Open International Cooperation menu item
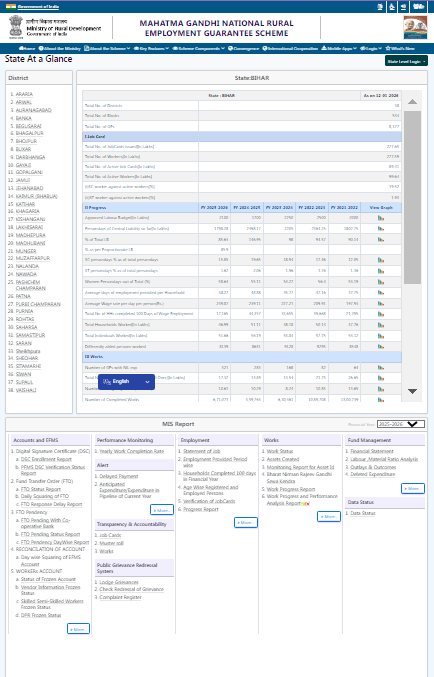This screenshot has height=677, width=434. (290, 48)
